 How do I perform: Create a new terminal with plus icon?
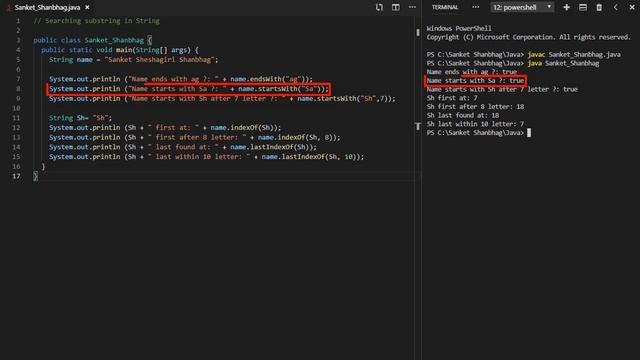[567, 7]
